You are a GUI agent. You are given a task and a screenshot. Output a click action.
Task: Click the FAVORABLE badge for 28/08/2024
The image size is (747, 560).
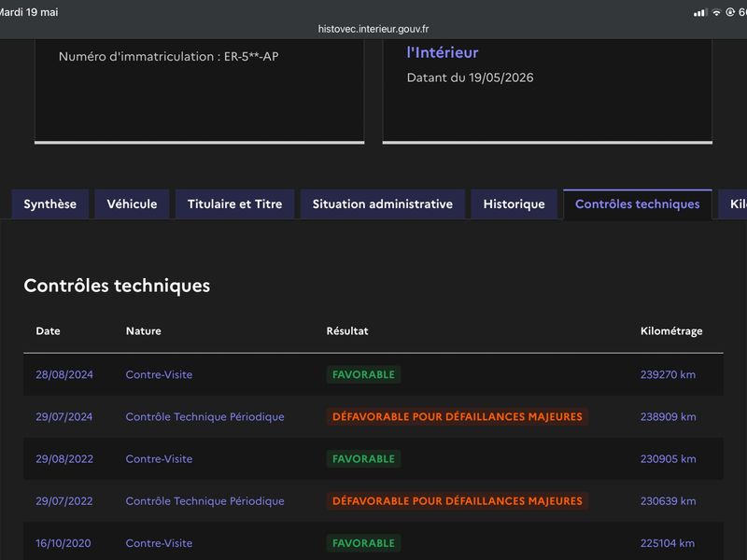(x=363, y=375)
